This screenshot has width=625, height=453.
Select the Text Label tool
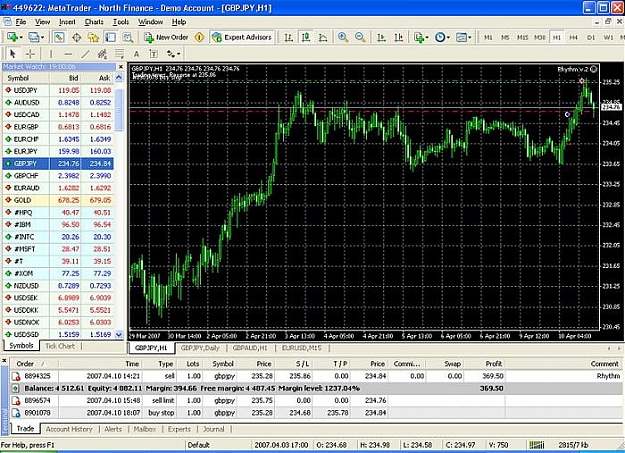153,53
